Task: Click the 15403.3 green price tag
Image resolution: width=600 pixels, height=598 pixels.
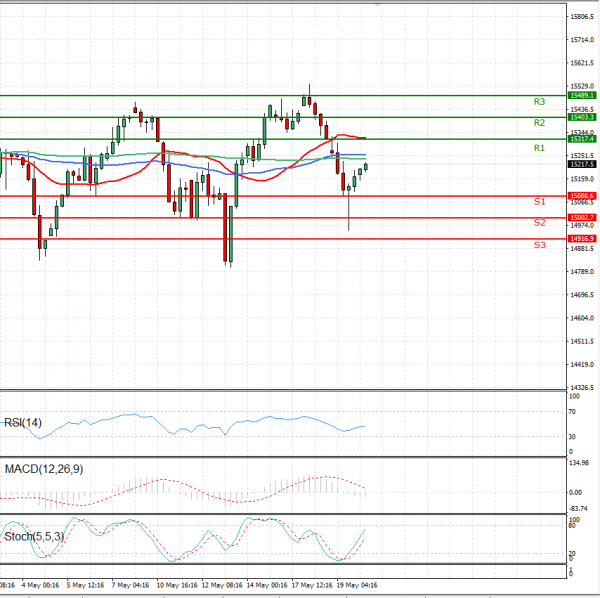Action: pos(582,117)
